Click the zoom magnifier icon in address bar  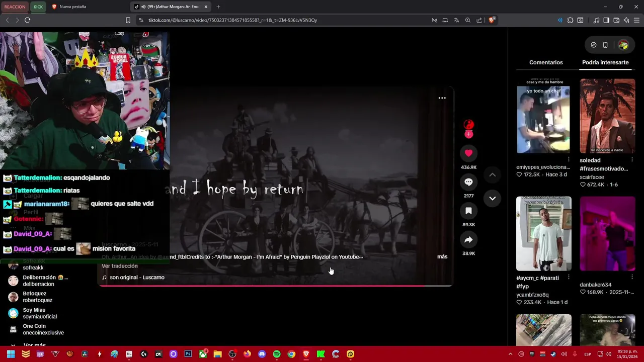(x=468, y=20)
